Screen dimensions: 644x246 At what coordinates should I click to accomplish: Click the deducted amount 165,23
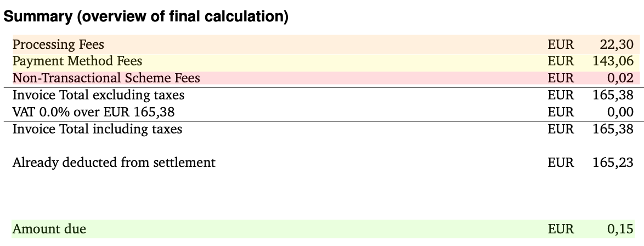coord(613,163)
